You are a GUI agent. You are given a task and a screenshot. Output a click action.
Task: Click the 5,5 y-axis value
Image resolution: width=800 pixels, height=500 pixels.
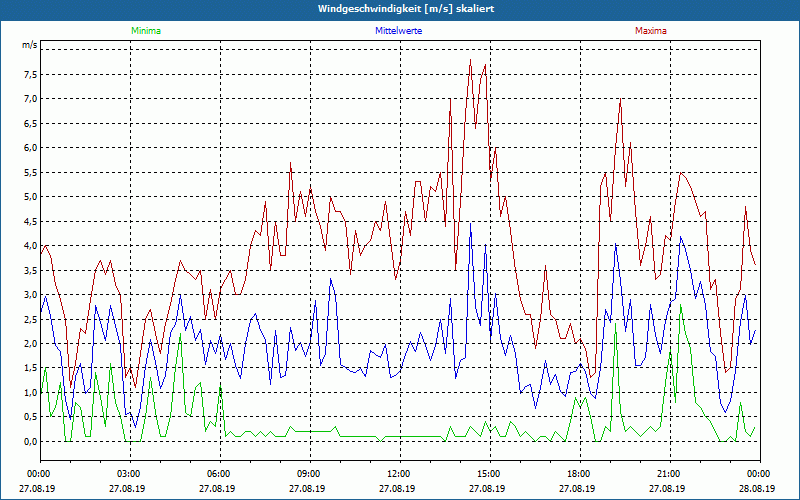(x=30, y=172)
